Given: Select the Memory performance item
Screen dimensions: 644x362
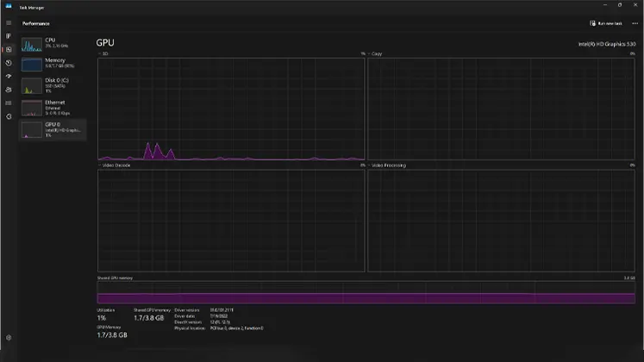Looking at the screenshot, I should [x=53, y=64].
